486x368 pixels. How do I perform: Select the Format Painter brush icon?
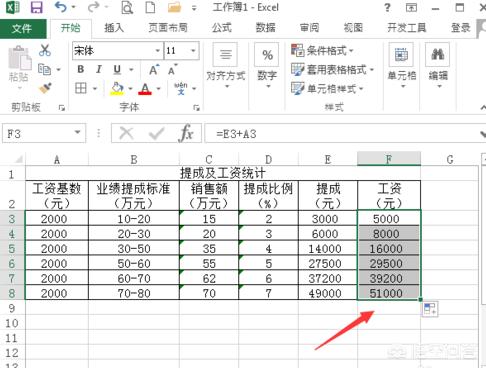[x=45, y=88]
